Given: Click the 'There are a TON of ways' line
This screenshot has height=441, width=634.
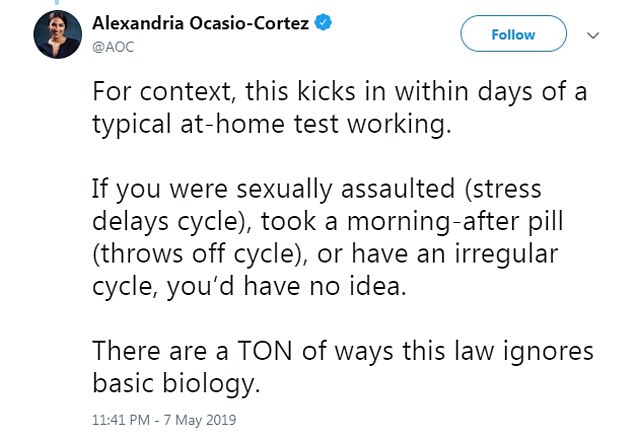Looking at the screenshot, I should 343,351.
